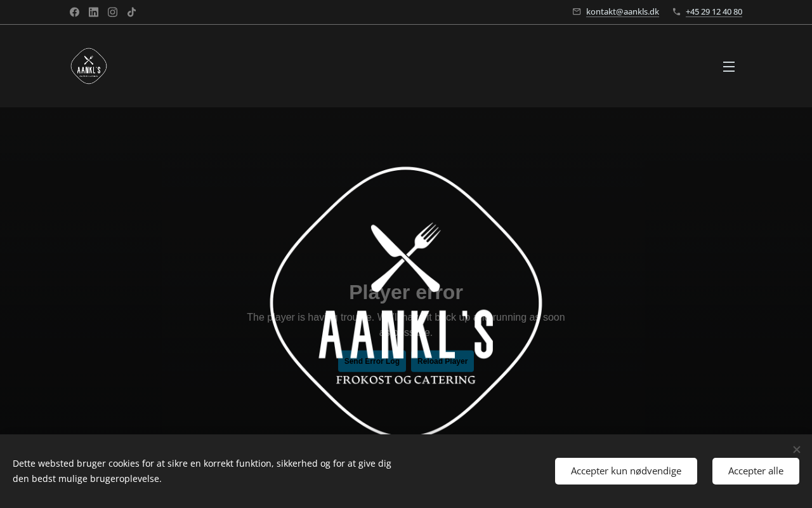Image resolution: width=812 pixels, height=508 pixels.
Task: Open the Facebook social link
Action: click(x=74, y=12)
